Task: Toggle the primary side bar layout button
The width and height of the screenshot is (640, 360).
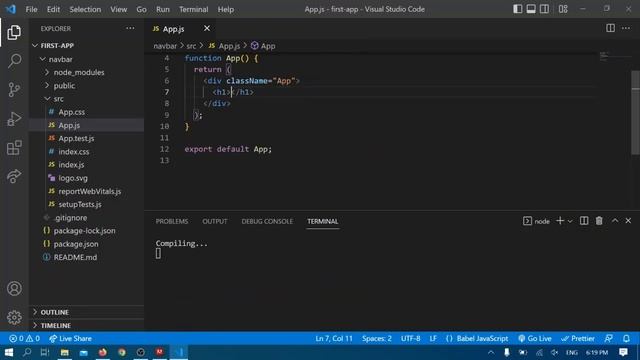Action: [x=518, y=9]
